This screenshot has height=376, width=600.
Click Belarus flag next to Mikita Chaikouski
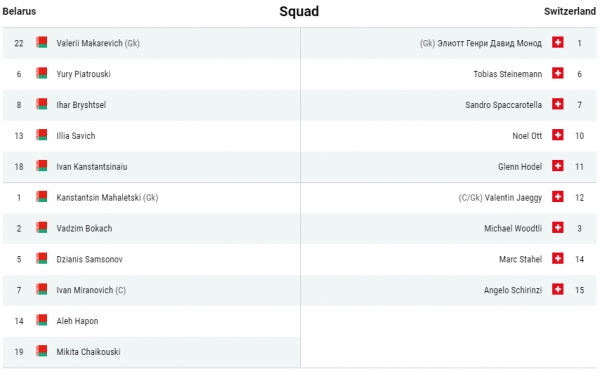[42, 351]
